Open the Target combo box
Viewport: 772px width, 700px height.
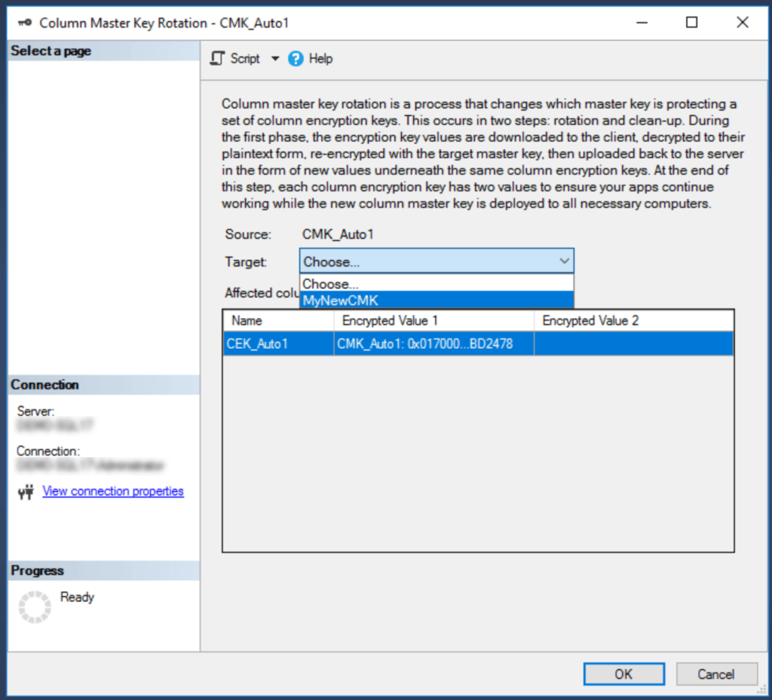[437, 261]
